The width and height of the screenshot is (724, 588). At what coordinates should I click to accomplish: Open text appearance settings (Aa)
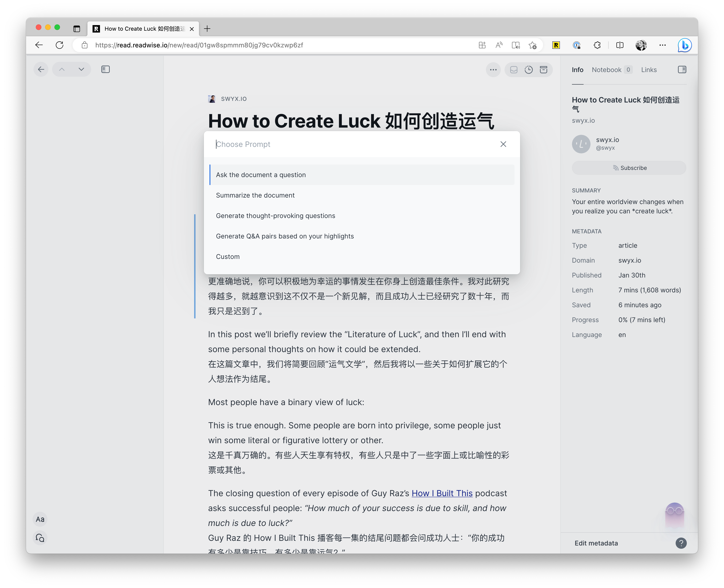[x=40, y=519]
